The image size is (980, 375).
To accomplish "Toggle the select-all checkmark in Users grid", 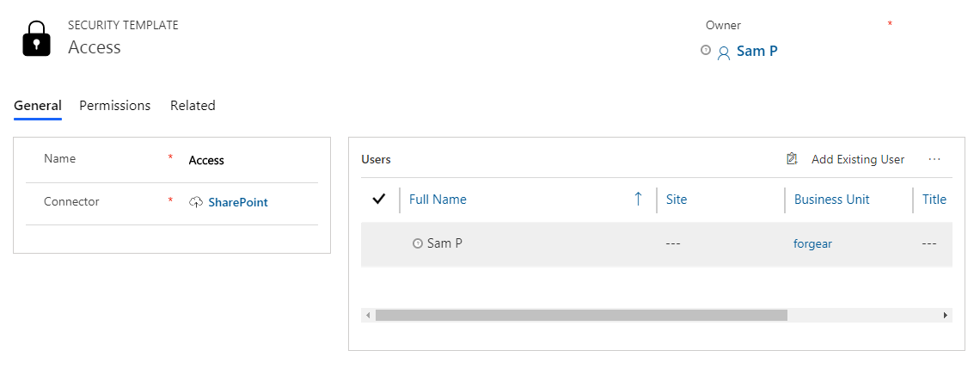I will tap(378, 200).
